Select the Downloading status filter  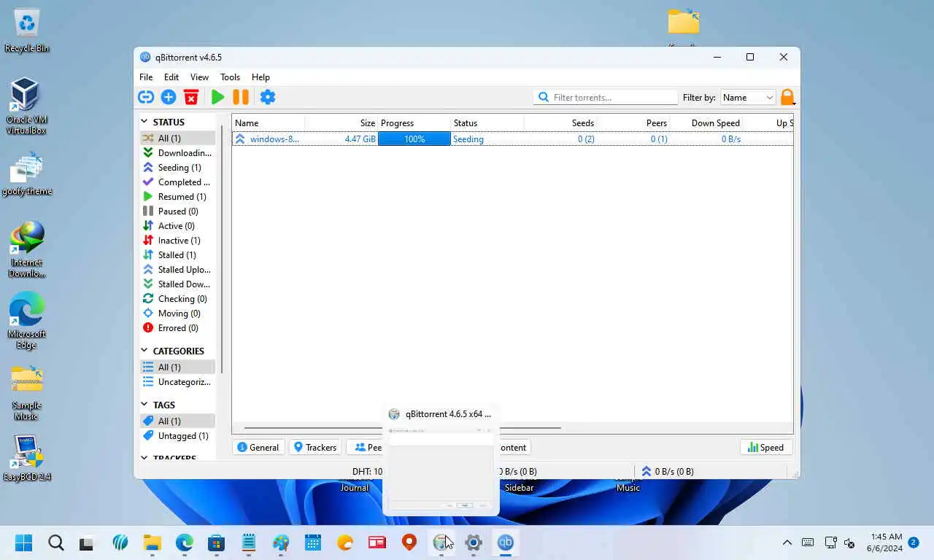pos(177,153)
